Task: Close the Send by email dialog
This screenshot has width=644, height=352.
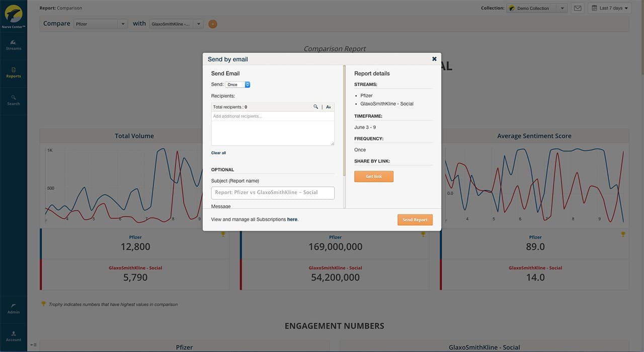Action: 434,59
